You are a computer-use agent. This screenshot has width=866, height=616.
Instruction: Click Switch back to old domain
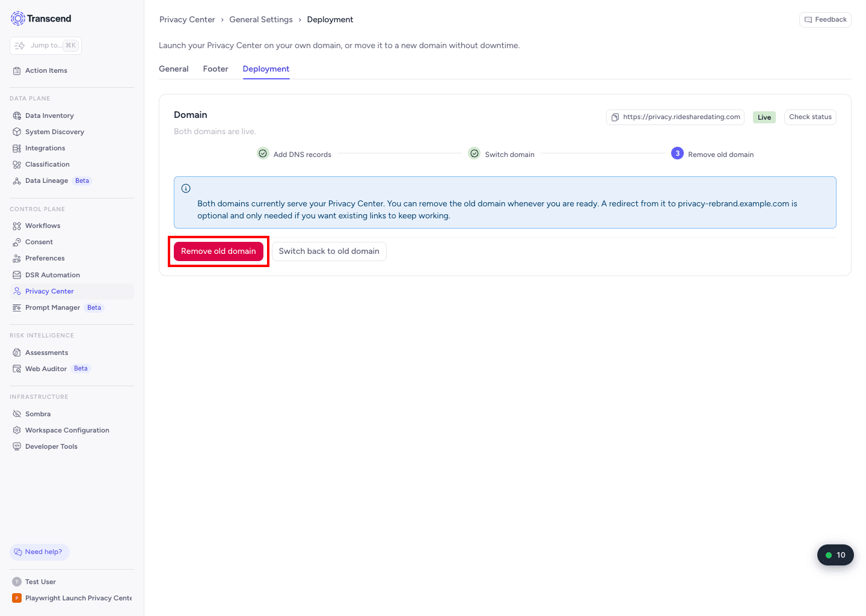[329, 251]
